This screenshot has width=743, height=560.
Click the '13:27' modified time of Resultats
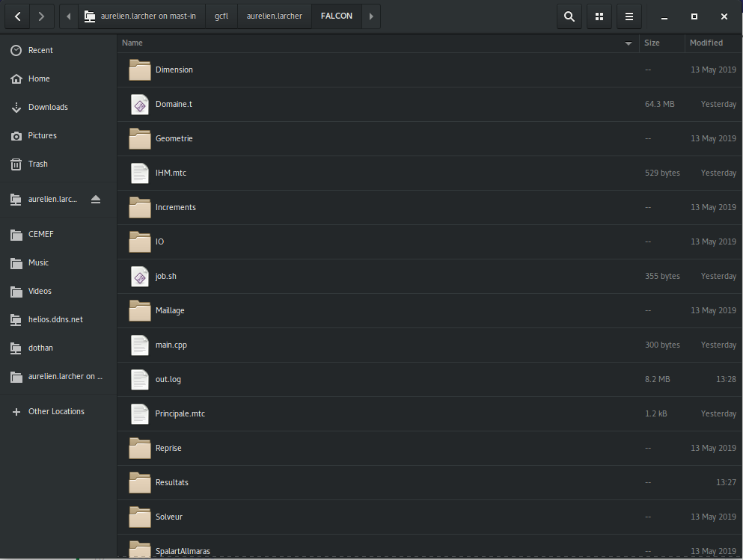726,482
